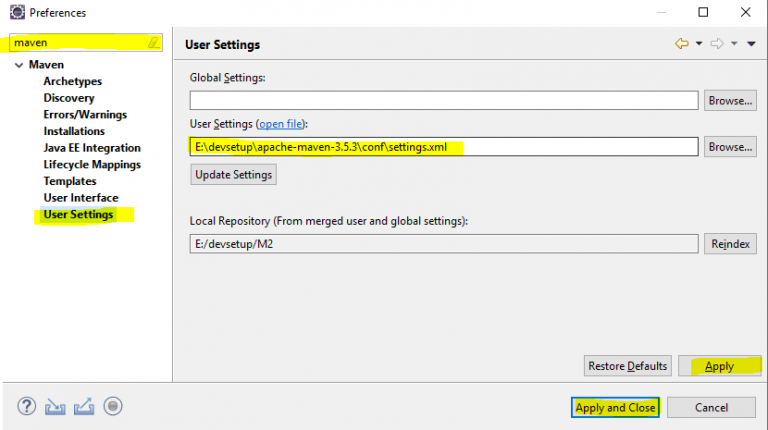
Task: Go back with the yellow back arrow
Action: click(681, 44)
